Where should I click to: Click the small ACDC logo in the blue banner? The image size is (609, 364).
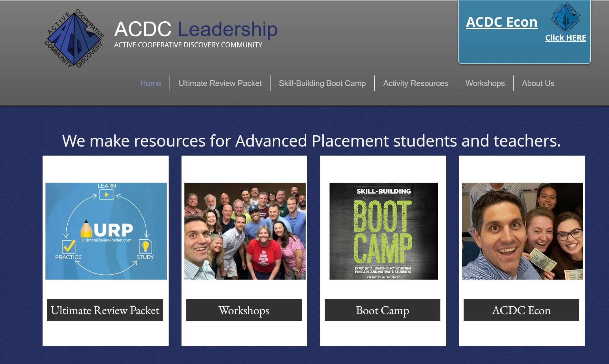[x=565, y=17]
